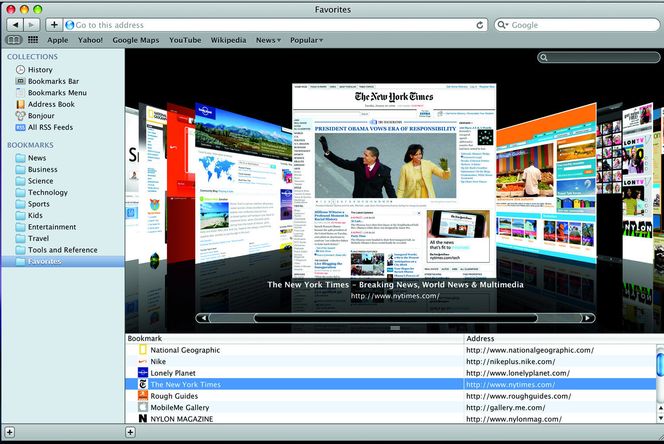Click the Nike swoosh favicon in list
The image size is (664, 444).
pos(143,361)
